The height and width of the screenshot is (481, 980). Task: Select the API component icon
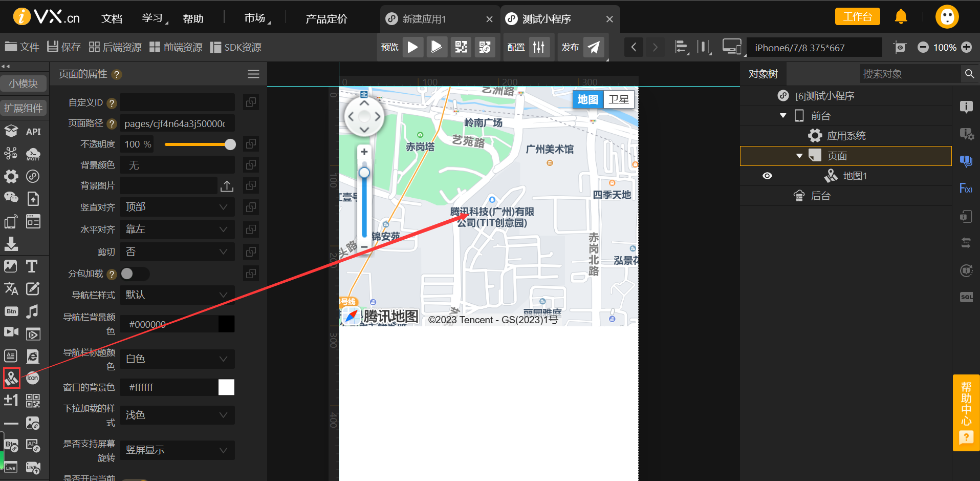pyautogui.click(x=33, y=132)
